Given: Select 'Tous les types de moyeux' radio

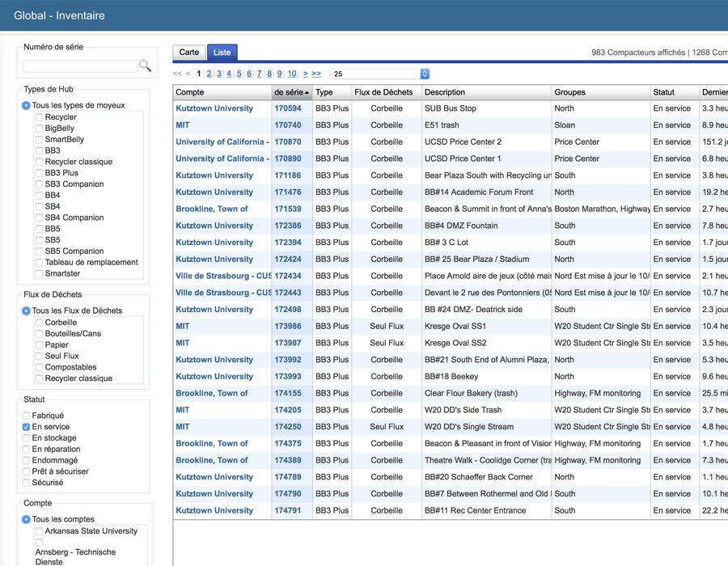Looking at the screenshot, I should click(x=27, y=106).
